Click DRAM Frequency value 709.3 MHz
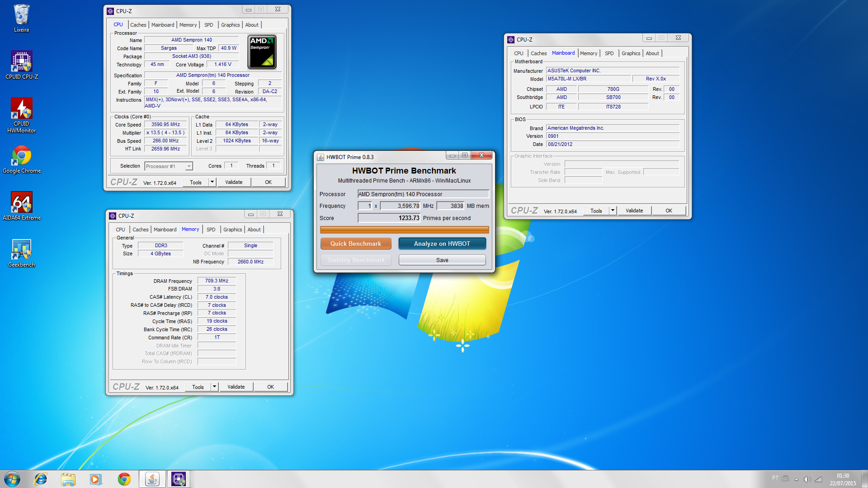 point(217,281)
